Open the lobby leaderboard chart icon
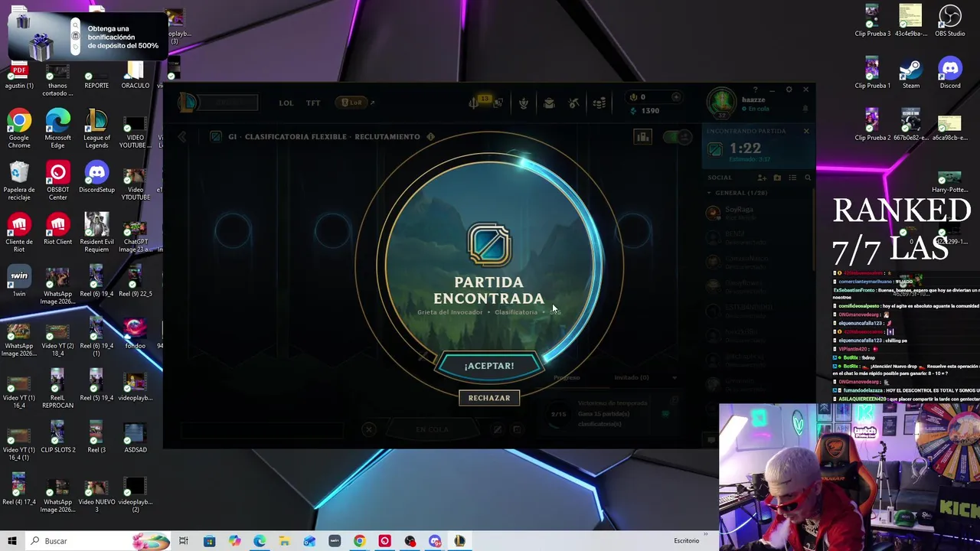Screen dimensions: 980x551 (642, 137)
